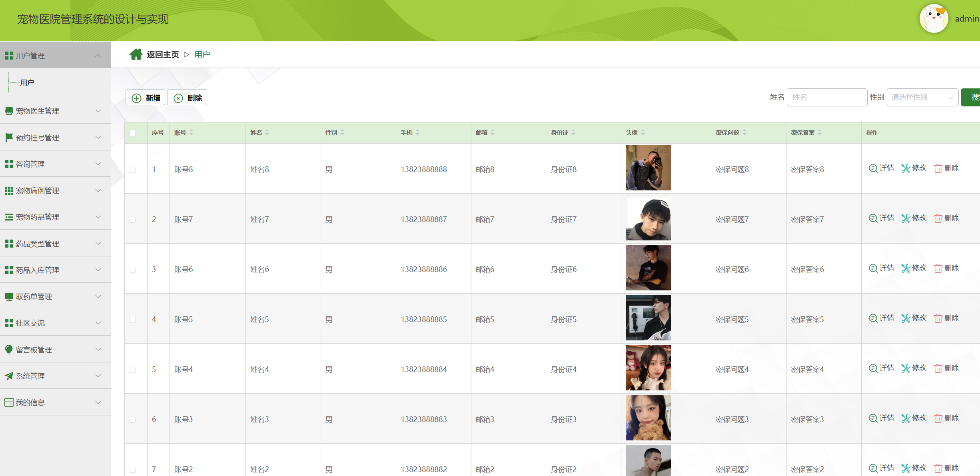Screen dimensions: 980x476
Task: Click the 删除 batch button above table
Action: click(187, 98)
